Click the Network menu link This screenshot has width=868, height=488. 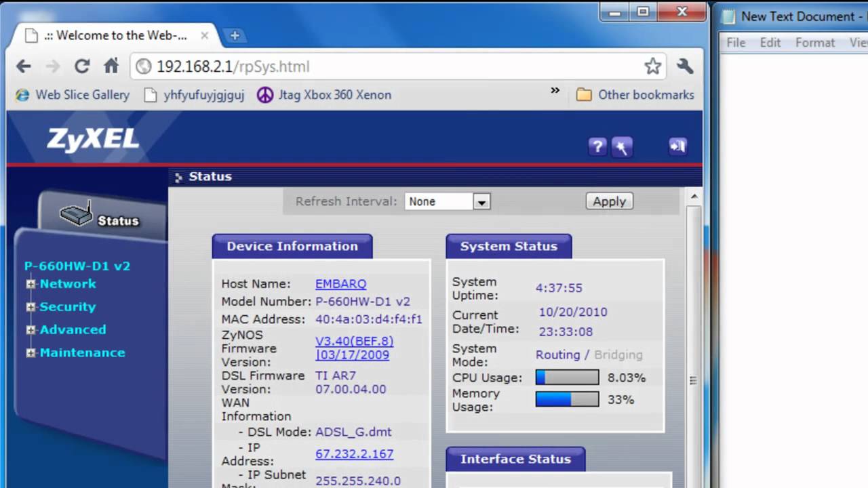tap(68, 284)
